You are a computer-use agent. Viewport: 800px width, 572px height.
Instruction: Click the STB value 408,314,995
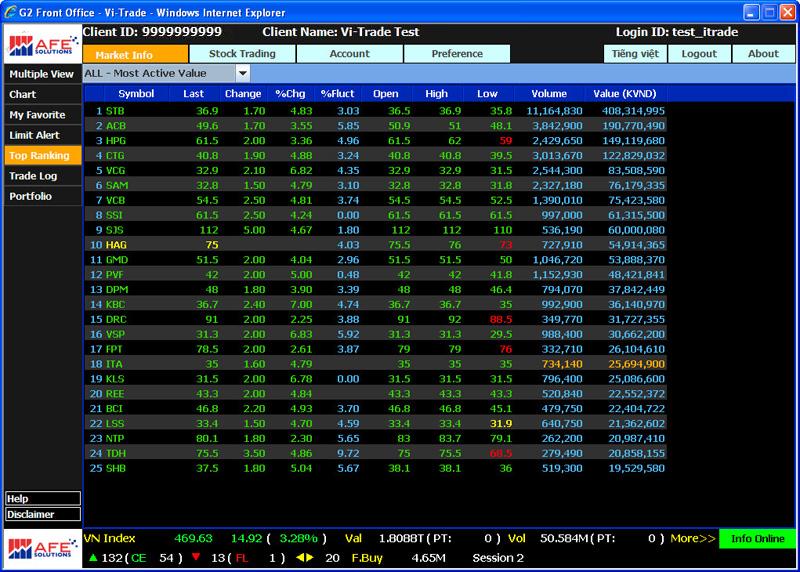[x=633, y=111]
